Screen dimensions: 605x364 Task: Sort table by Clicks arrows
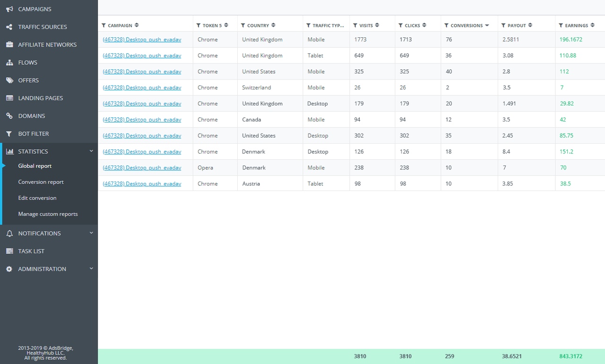click(x=424, y=25)
